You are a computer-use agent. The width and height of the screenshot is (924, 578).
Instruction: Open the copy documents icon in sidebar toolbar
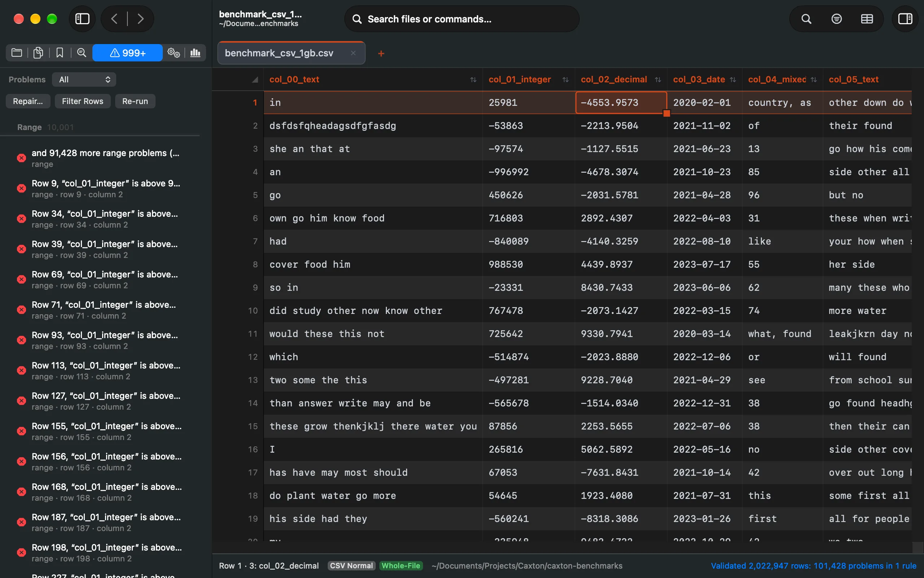pyautogui.click(x=38, y=53)
